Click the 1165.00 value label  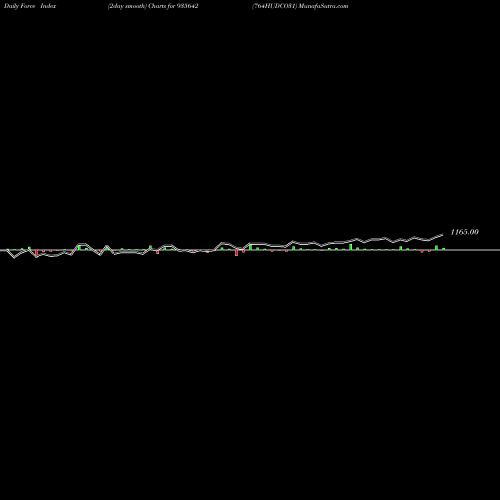[x=464, y=232]
